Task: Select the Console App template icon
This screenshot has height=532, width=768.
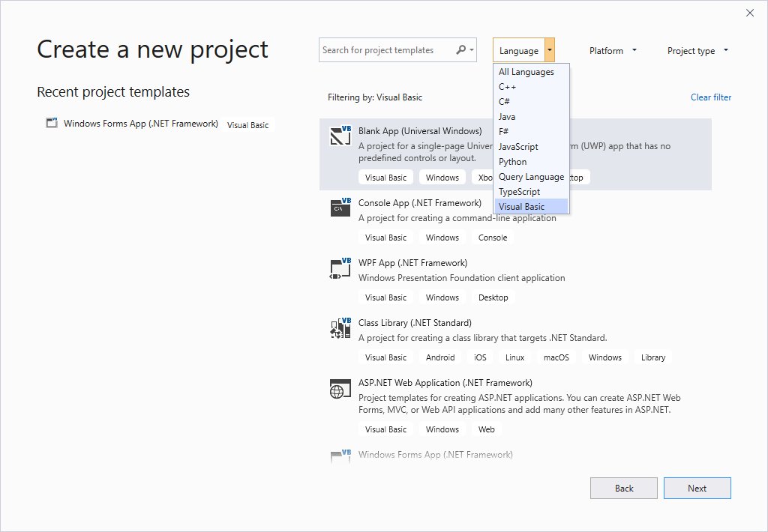Action: [x=340, y=208]
